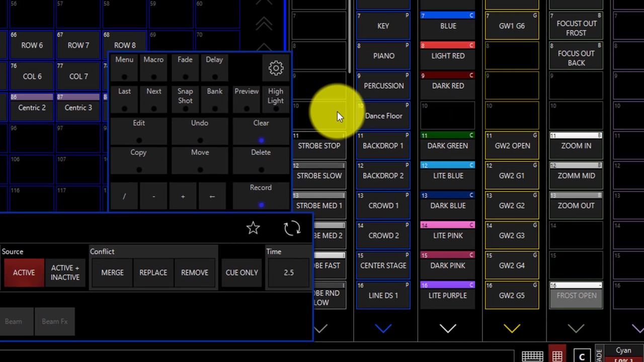The height and width of the screenshot is (362, 644).
Task: Expand down chevron under STROBE RND column
Action: [x=321, y=329]
